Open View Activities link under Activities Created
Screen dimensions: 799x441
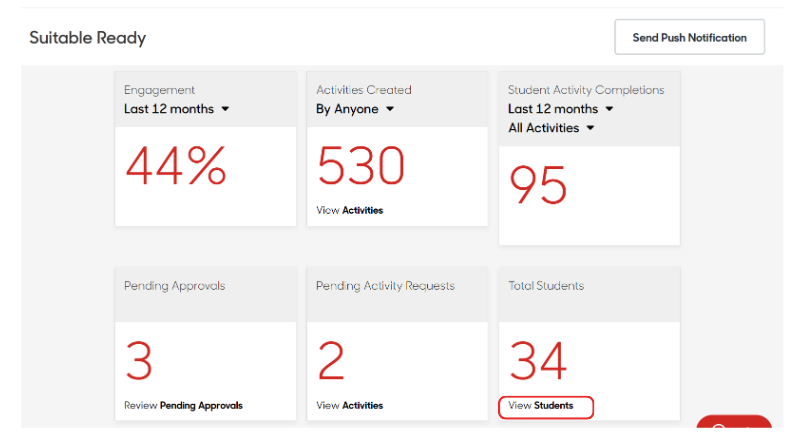point(349,210)
